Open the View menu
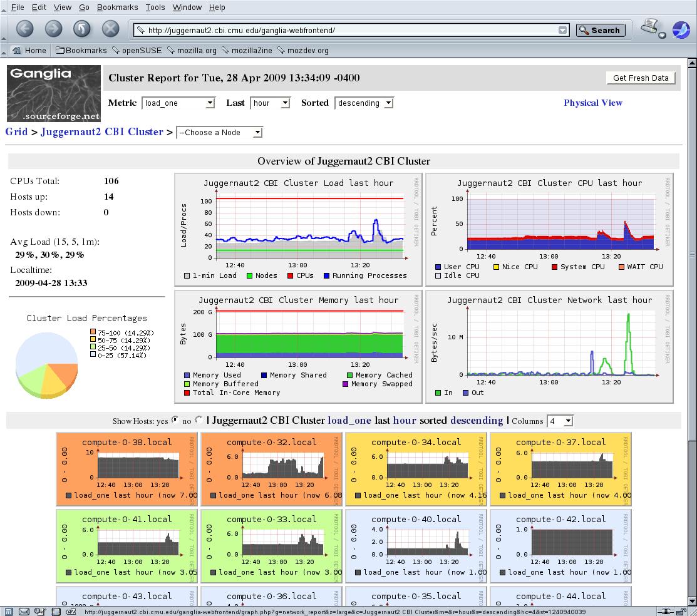 click(x=62, y=8)
